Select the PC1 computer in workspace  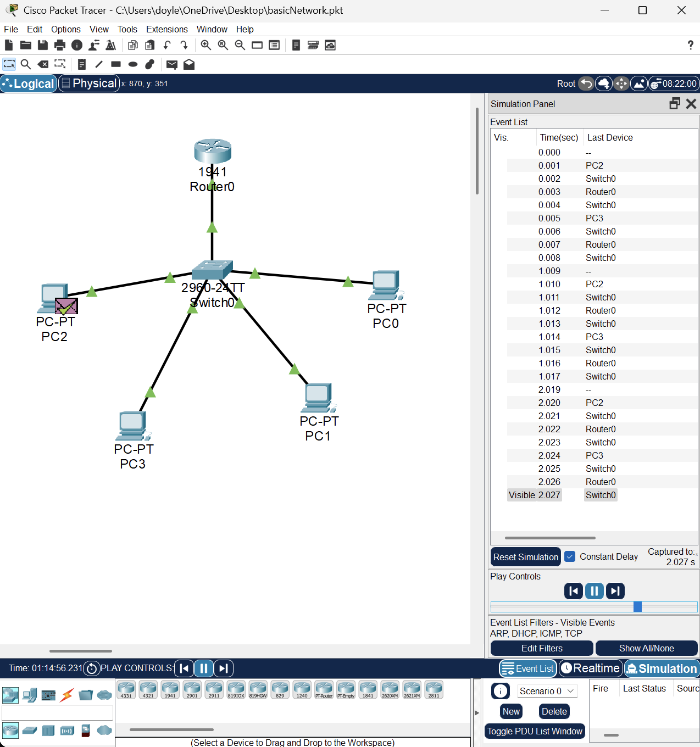[x=319, y=398]
